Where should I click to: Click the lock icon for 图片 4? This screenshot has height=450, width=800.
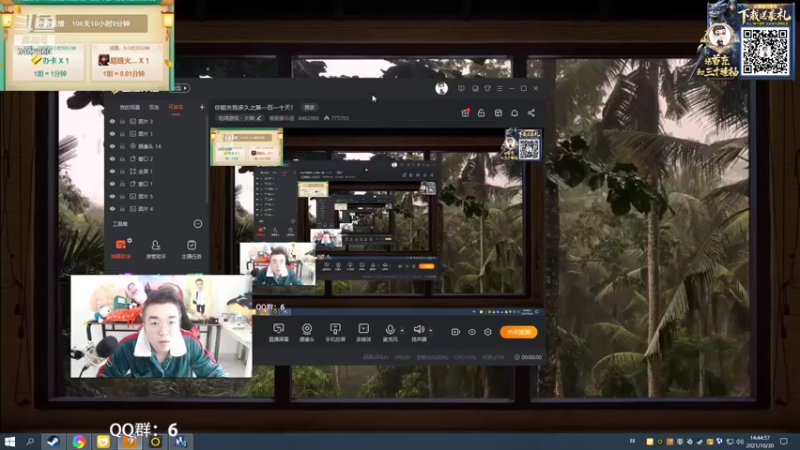click(x=122, y=209)
